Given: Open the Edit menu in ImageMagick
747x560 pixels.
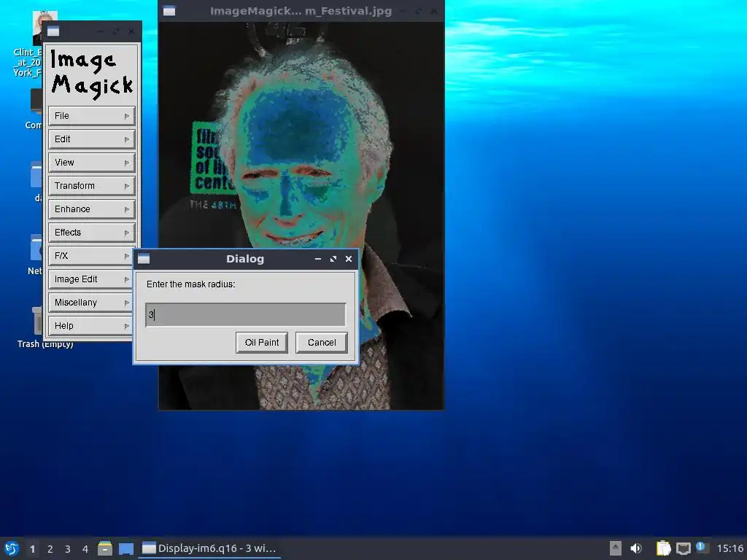Looking at the screenshot, I should click(x=91, y=139).
